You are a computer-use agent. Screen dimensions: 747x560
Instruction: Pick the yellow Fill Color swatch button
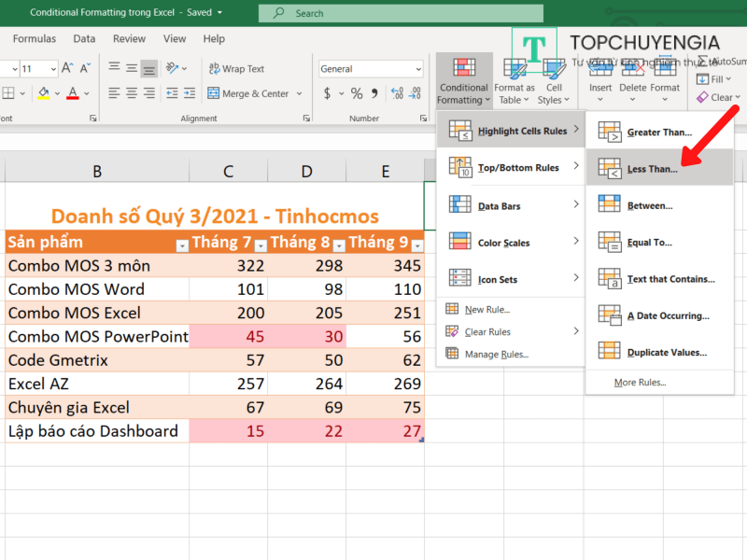43,93
